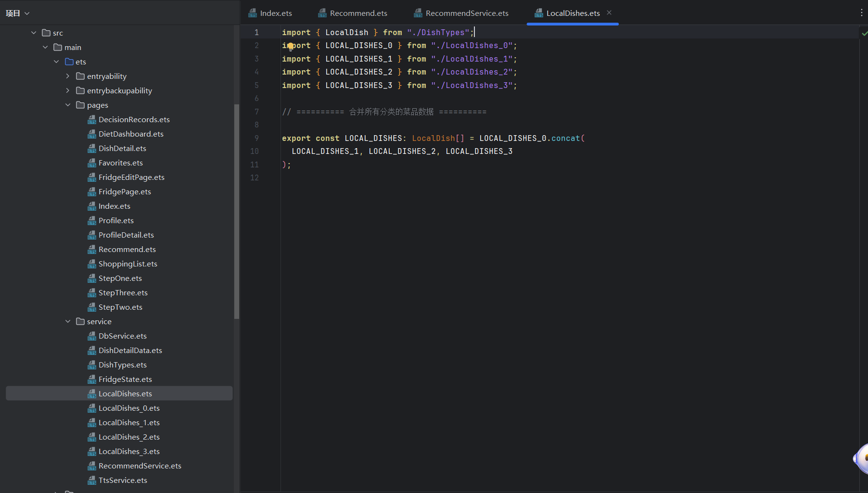Expand the entrybackupability folder
The width and height of the screenshot is (868, 493).
pyautogui.click(x=68, y=90)
